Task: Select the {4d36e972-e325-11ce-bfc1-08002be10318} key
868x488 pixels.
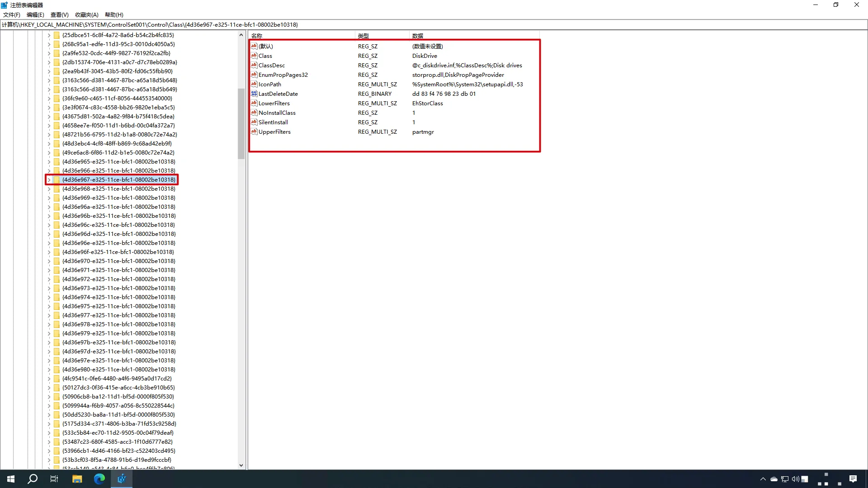Action: [x=118, y=279]
